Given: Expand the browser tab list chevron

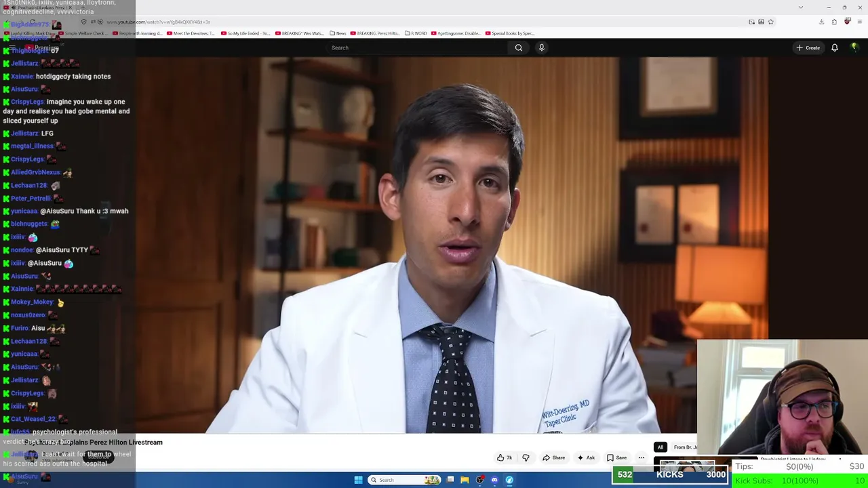Looking at the screenshot, I should pyautogui.click(x=801, y=7).
